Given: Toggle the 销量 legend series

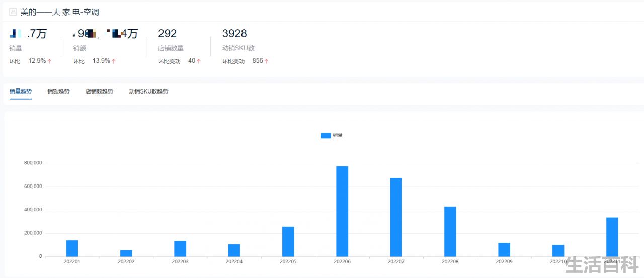Looking at the screenshot, I should pyautogui.click(x=332, y=135).
